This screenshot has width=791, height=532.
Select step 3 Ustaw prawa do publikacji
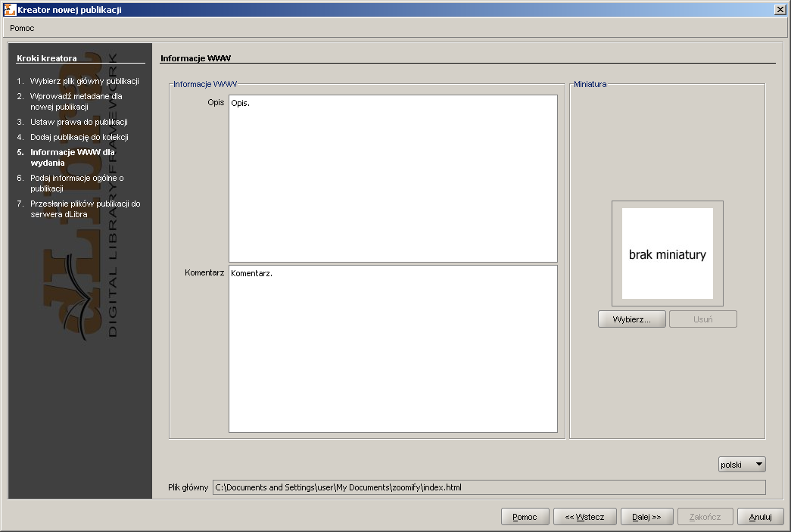[x=72, y=122]
